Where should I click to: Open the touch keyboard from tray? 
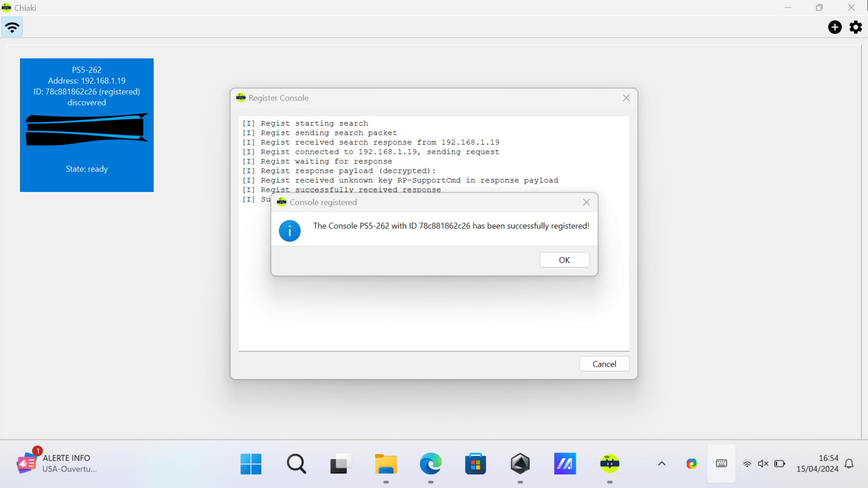click(x=722, y=464)
